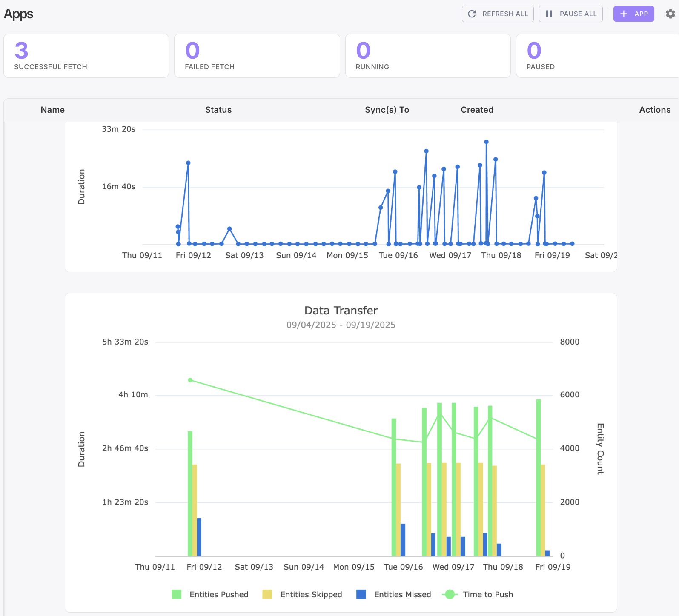This screenshot has height=616, width=679.
Task: Click the Status column header
Action: click(218, 110)
